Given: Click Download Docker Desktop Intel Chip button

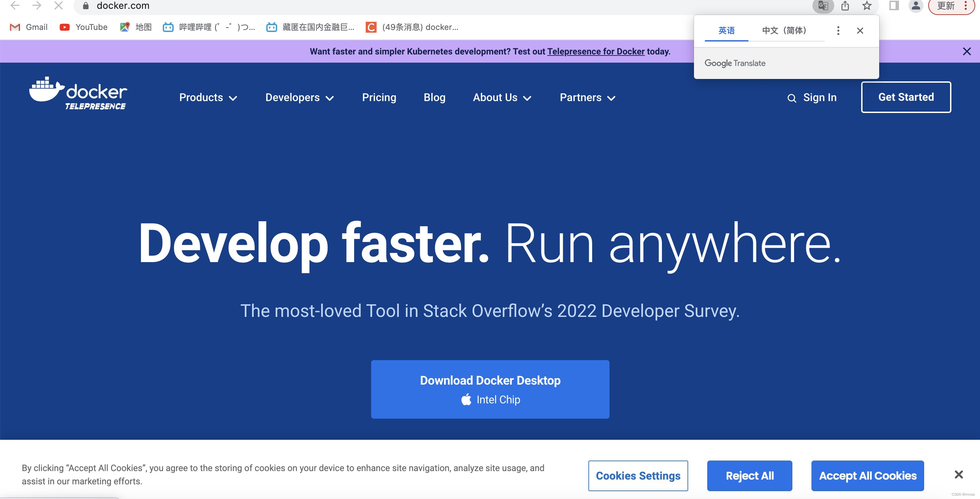Looking at the screenshot, I should [490, 389].
